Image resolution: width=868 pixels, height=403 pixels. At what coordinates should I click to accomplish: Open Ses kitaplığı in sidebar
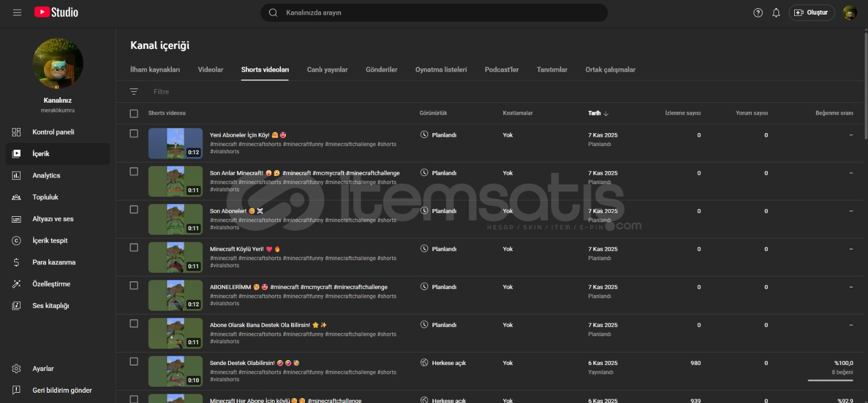pos(50,306)
